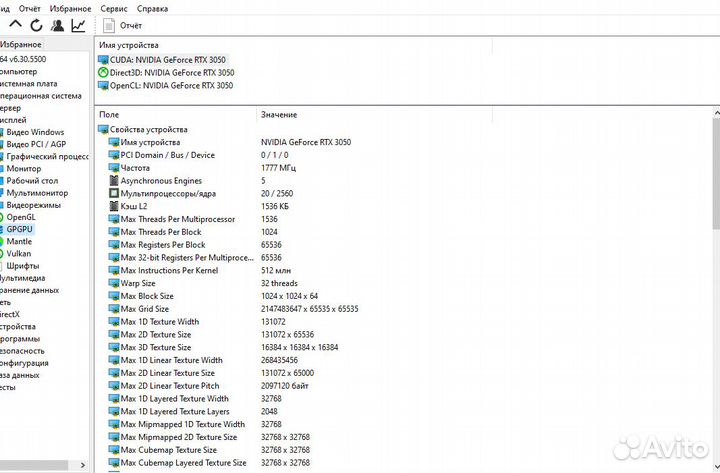Select OpenGL in the sidebar tree
Screen dimensions: 720x473
[x=21, y=217]
